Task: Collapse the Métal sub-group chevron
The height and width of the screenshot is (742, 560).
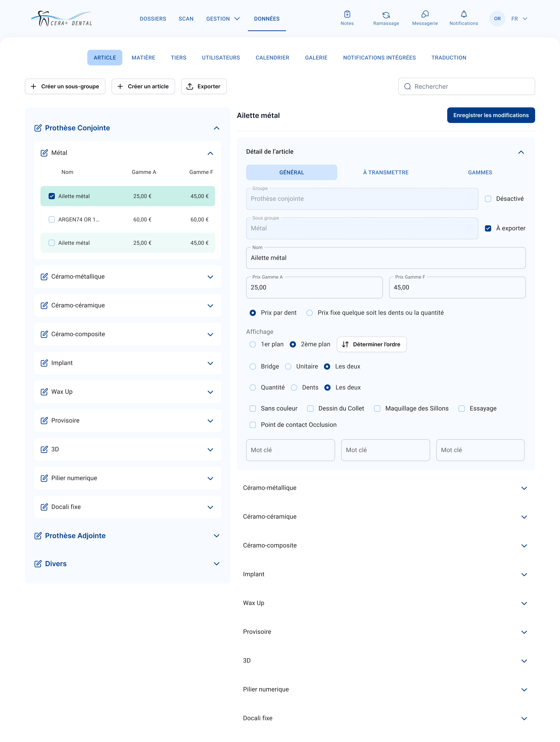Action: tap(210, 153)
